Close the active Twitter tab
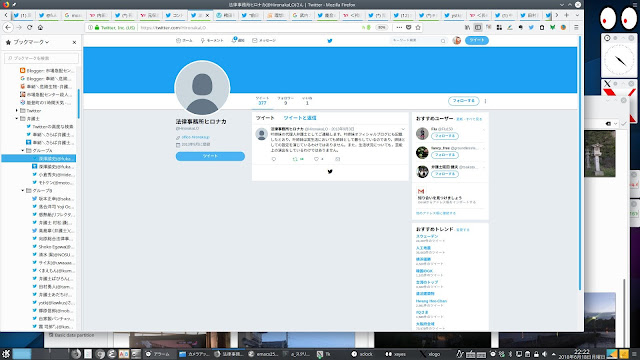This screenshot has height=360, width=640. click(207, 16)
